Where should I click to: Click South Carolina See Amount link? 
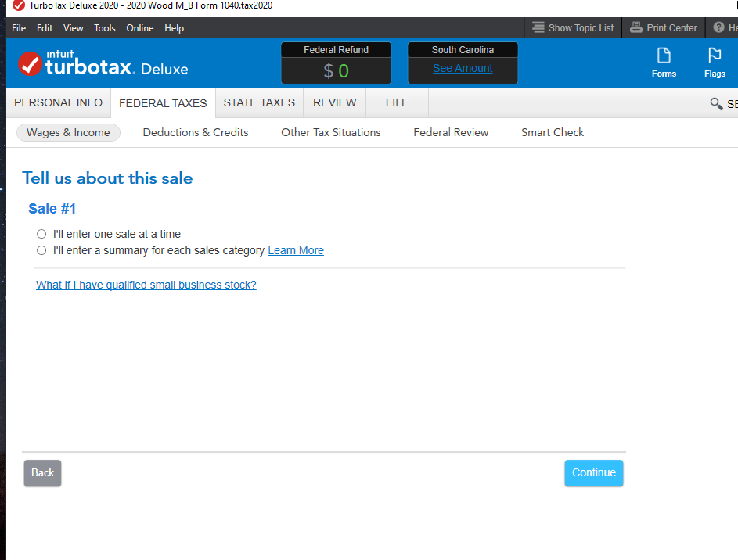[x=463, y=68]
